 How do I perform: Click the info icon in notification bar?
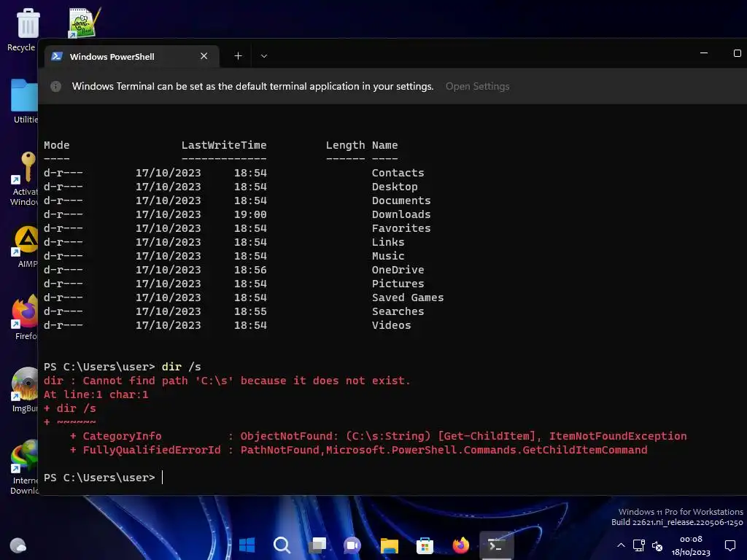pyautogui.click(x=55, y=86)
